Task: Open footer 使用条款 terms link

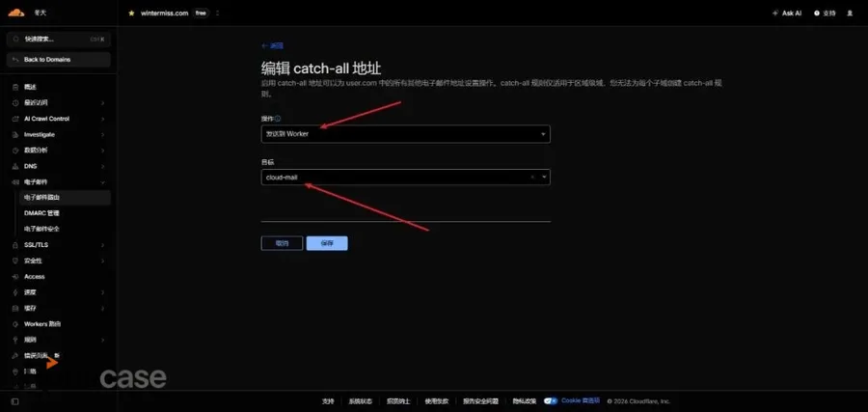Action: tap(437, 401)
